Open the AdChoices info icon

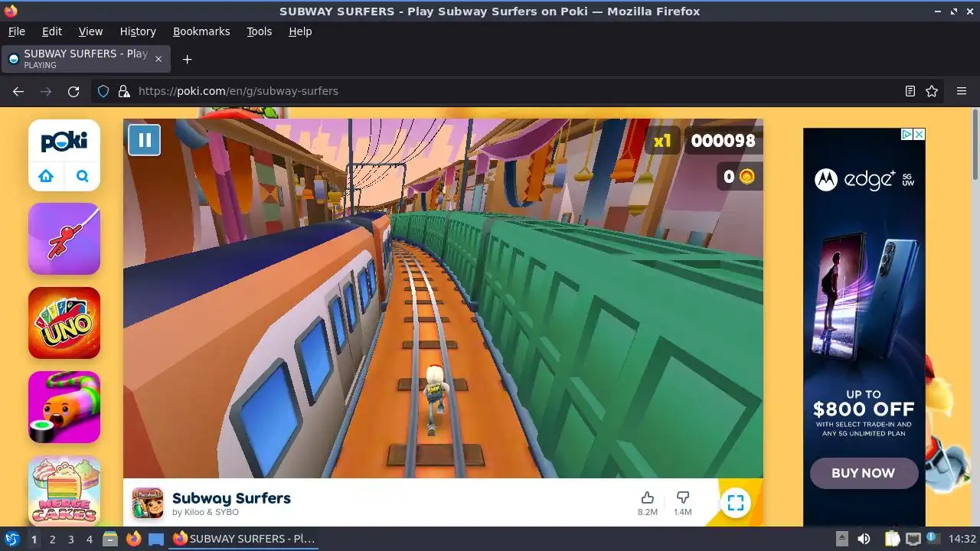click(x=906, y=134)
